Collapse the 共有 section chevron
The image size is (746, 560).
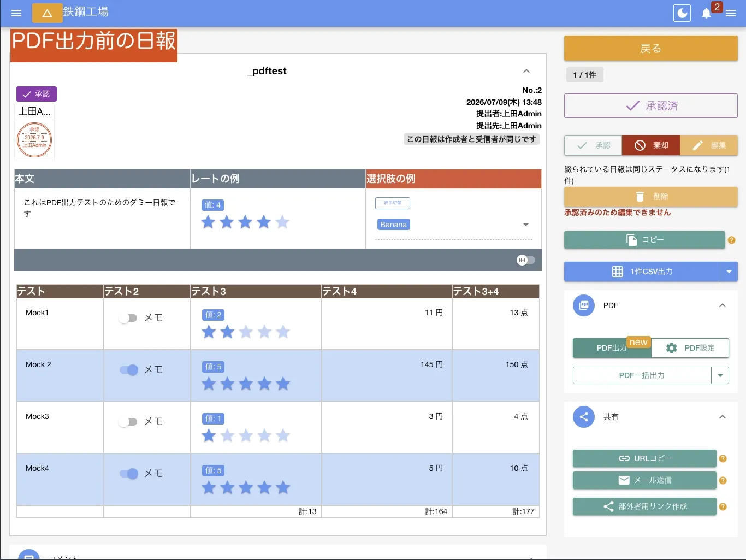tap(723, 417)
